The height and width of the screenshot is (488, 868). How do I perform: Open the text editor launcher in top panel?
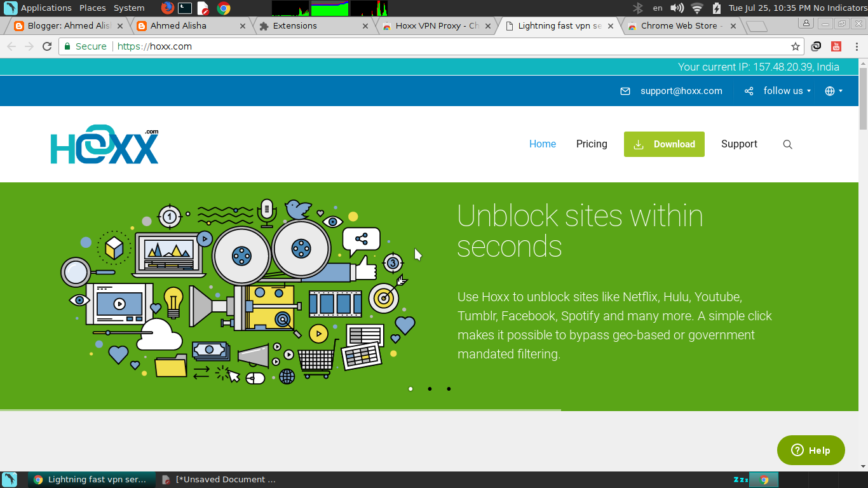tap(203, 8)
